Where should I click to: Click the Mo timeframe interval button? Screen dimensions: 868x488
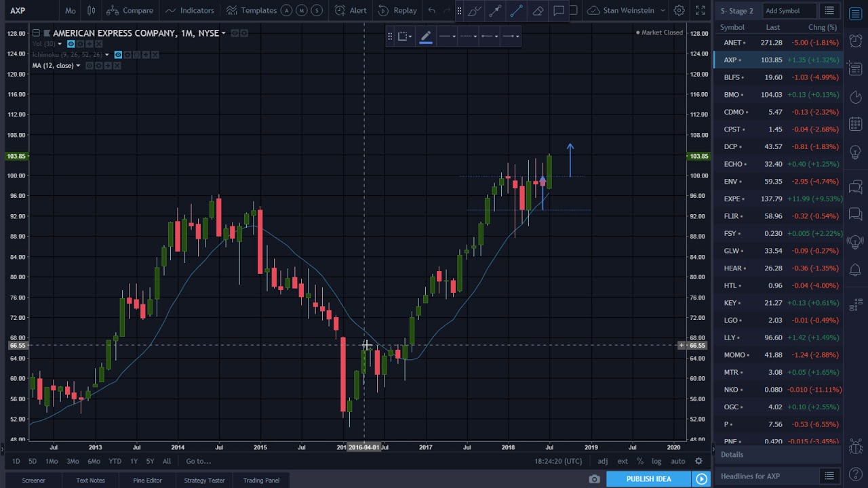[70, 10]
